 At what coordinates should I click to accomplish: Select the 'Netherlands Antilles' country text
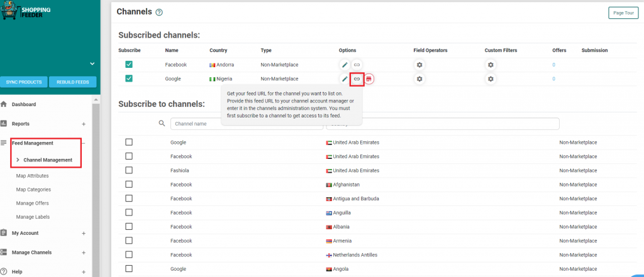tap(355, 255)
